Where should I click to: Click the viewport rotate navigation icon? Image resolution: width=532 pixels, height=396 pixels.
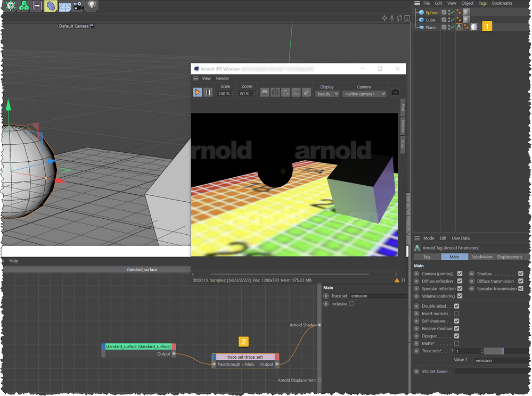(x=399, y=18)
